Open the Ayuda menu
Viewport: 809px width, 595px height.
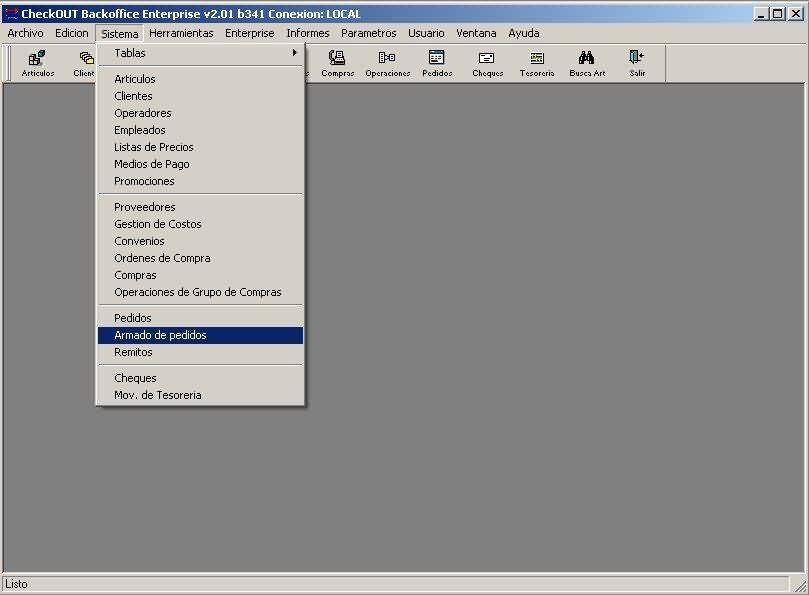click(x=524, y=33)
